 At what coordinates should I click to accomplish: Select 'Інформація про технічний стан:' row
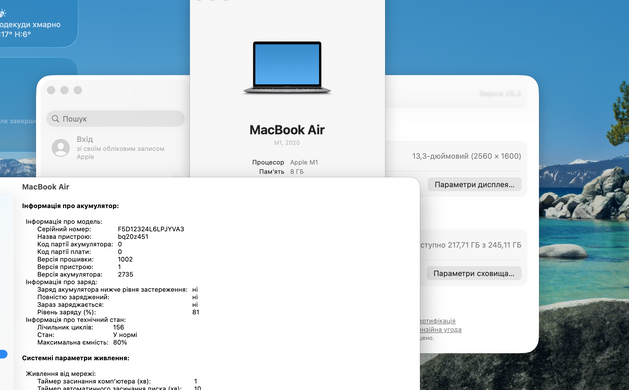click(x=76, y=320)
